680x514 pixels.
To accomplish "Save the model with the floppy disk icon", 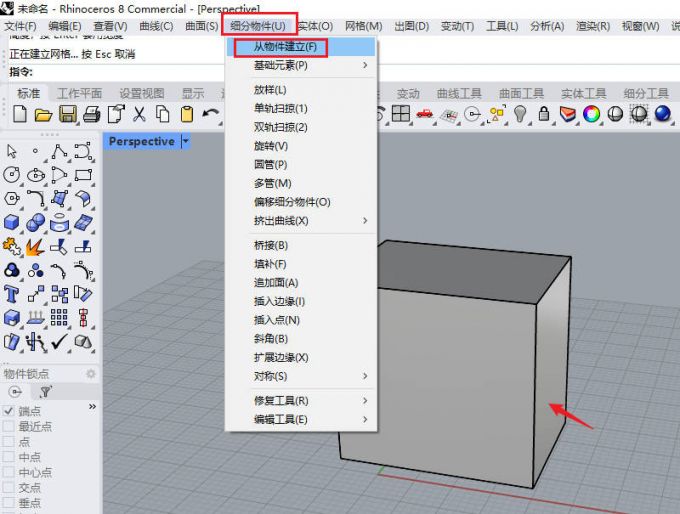I will click(67, 115).
